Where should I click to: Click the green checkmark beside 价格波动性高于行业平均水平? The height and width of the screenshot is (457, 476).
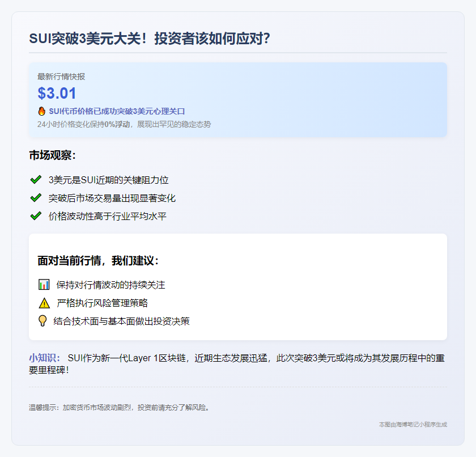click(x=36, y=216)
